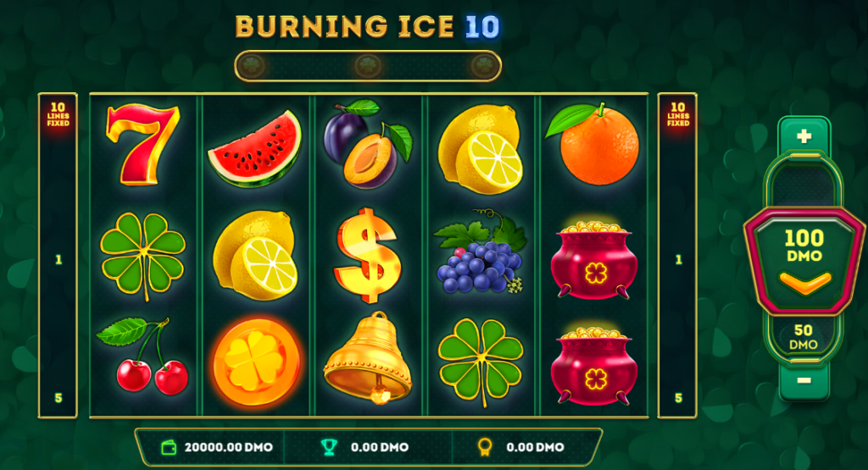Click the watermelon slice symbol
This screenshot has height=470, width=868.
point(254,148)
